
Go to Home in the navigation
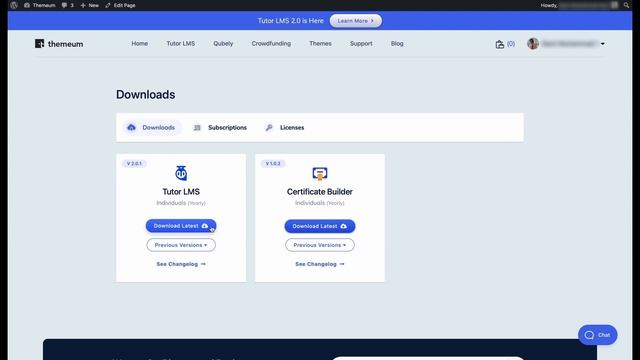pos(140,43)
